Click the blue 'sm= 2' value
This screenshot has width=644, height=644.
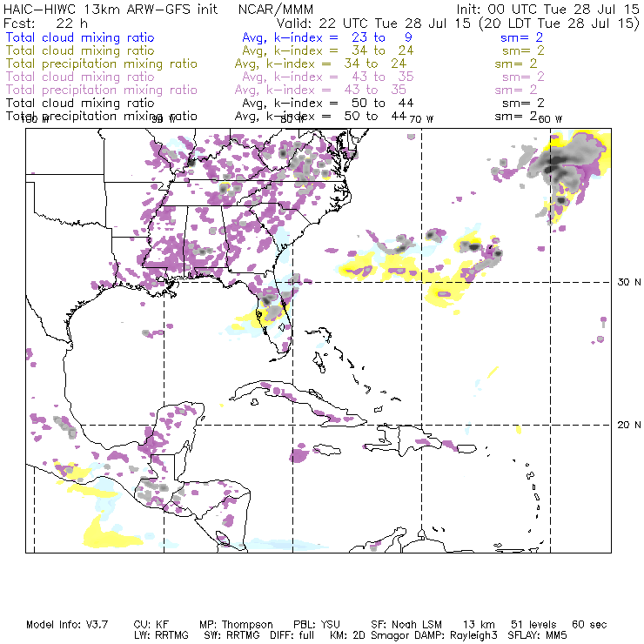521,37
